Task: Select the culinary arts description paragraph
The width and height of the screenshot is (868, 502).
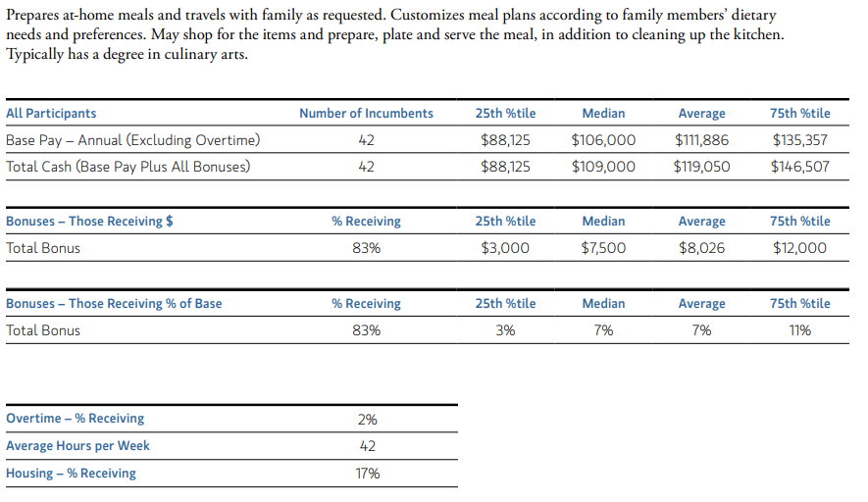Action: [x=394, y=34]
